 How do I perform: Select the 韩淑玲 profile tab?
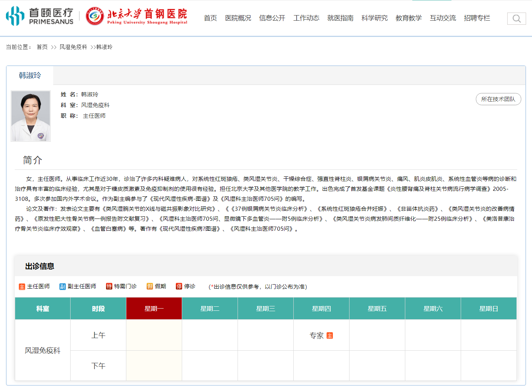[30, 76]
